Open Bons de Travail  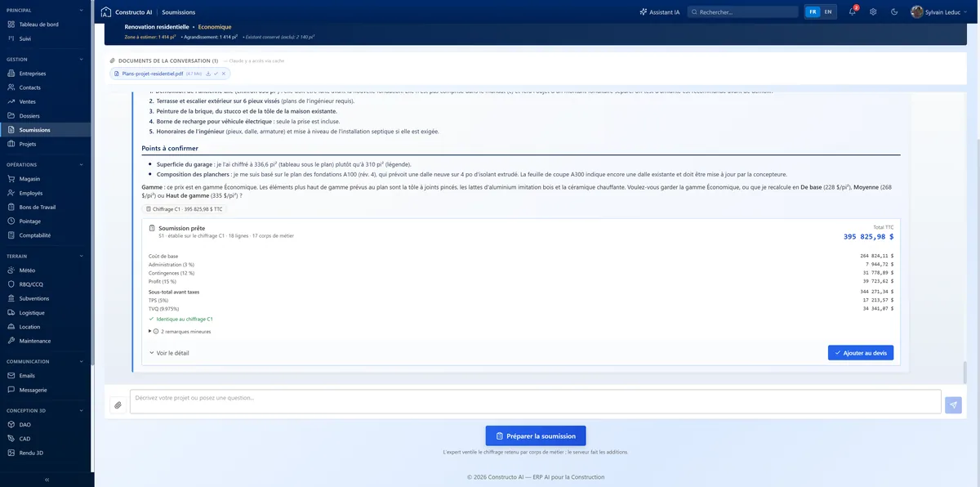pyautogui.click(x=46, y=207)
